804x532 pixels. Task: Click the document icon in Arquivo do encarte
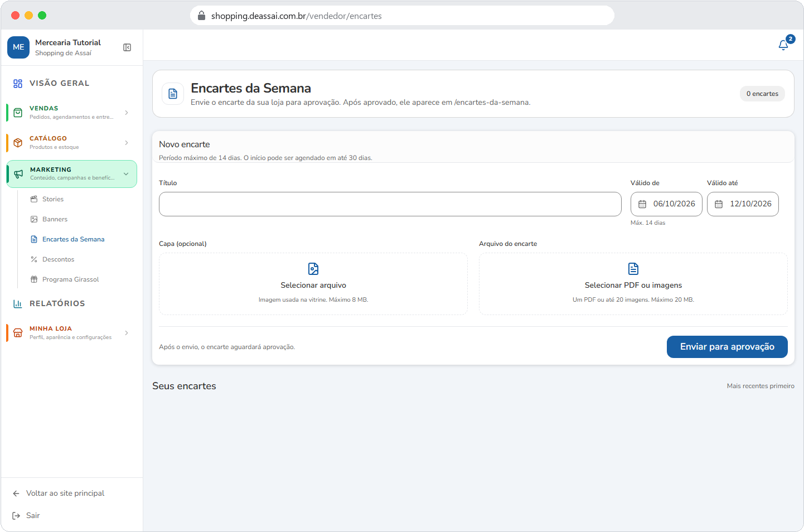pyautogui.click(x=633, y=269)
